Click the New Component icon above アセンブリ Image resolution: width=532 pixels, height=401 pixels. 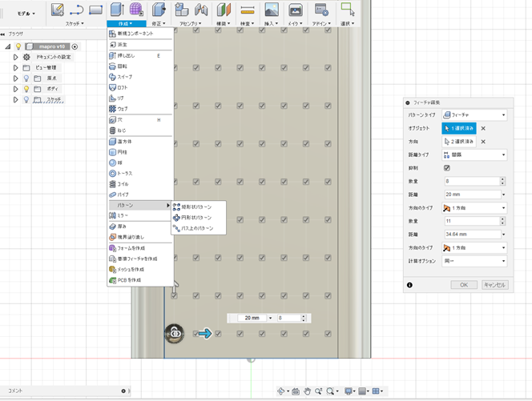click(x=182, y=10)
